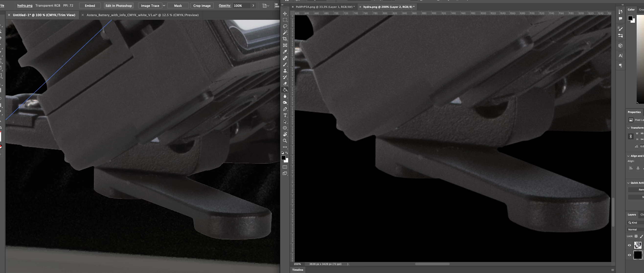Select the Lasso tool
Image resolution: width=644 pixels, height=273 pixels.
pos(285,26)
